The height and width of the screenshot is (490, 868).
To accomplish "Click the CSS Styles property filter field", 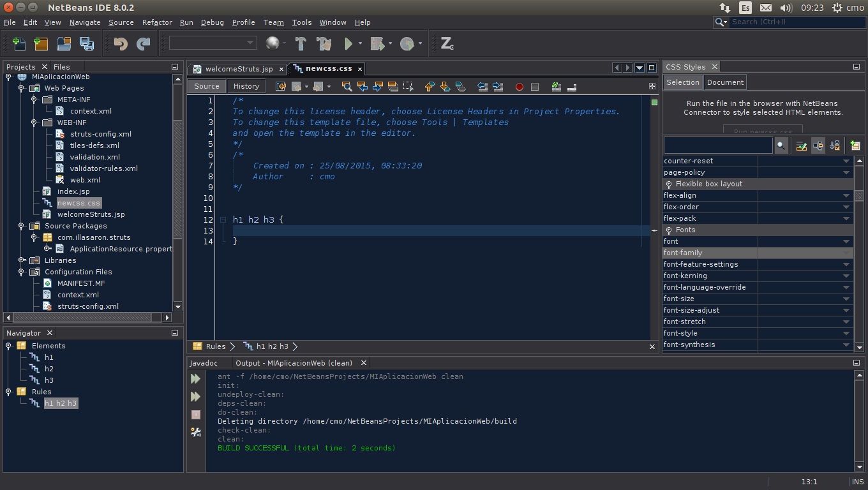I will tap(718, 145).
